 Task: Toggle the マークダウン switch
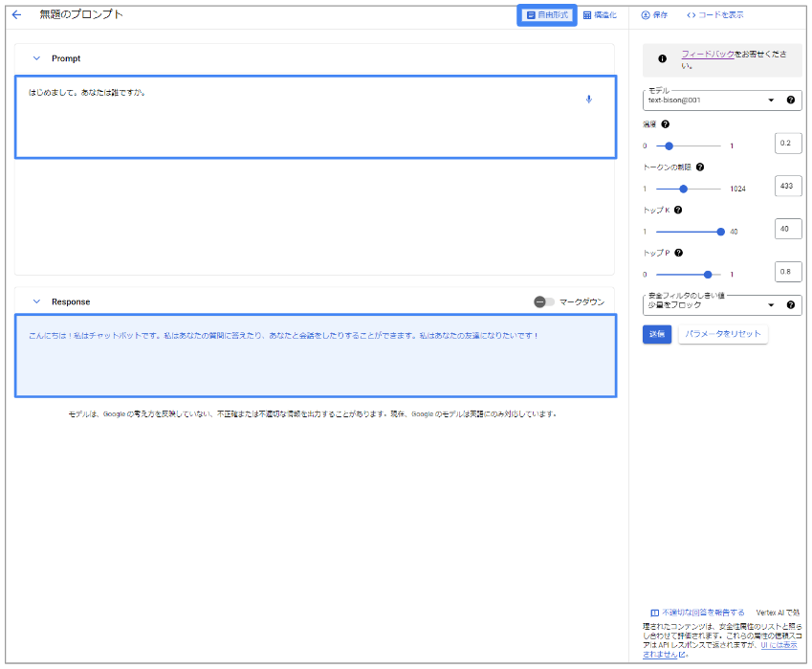543,301
